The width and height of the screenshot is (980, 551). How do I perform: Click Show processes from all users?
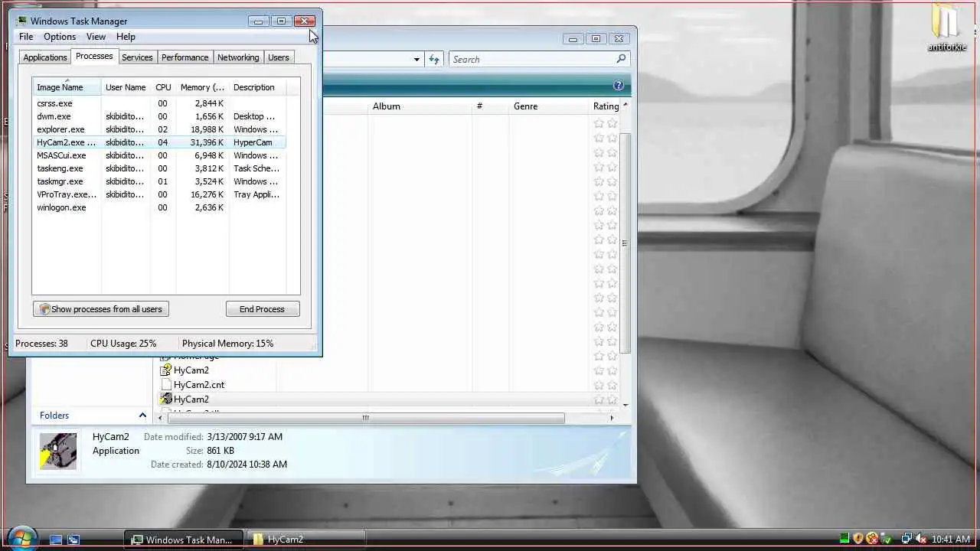(x=101, y=309)
